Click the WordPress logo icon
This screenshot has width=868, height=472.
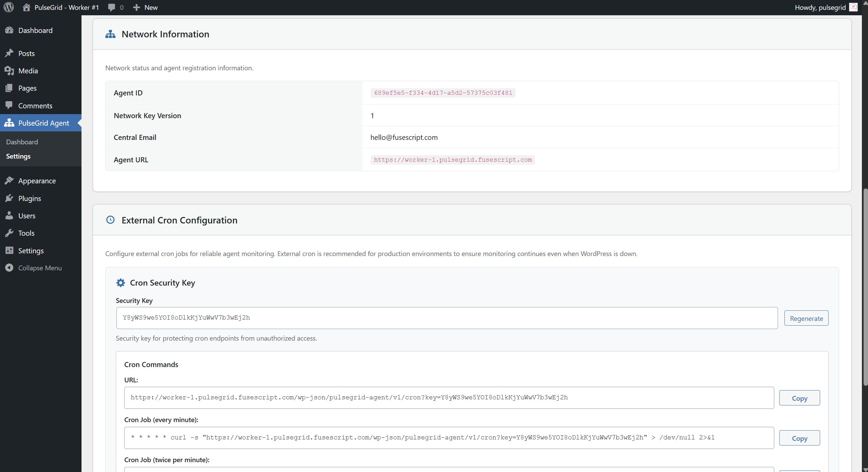pos(9,7)
